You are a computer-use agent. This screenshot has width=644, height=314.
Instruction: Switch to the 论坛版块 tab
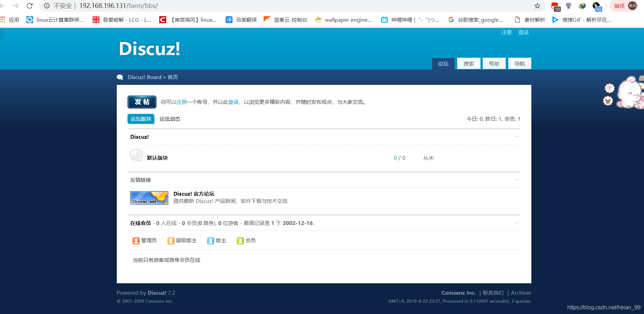[141, 119]
